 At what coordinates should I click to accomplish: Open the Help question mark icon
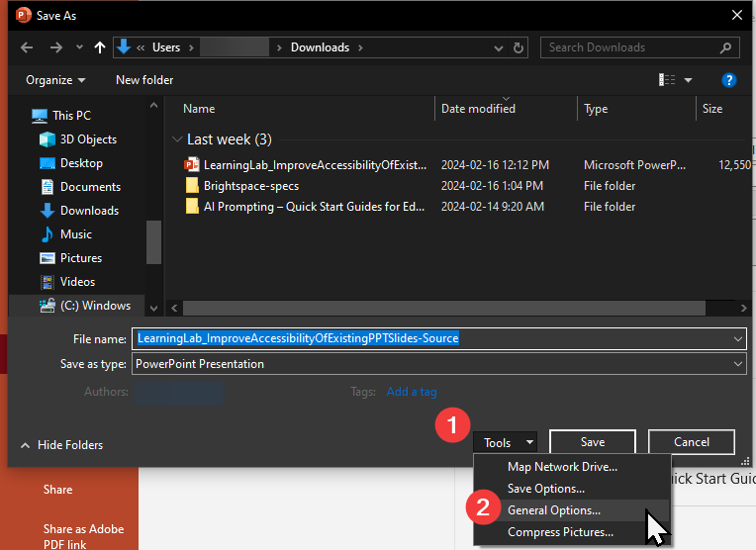pyautogui.click(x=729, y=80)
